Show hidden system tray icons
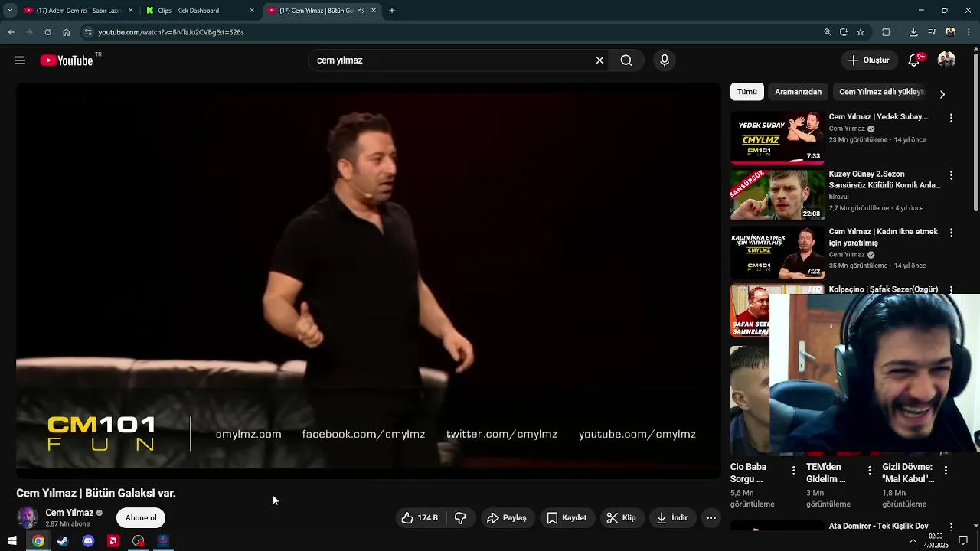980x551 pixels. tap(913, 541)
